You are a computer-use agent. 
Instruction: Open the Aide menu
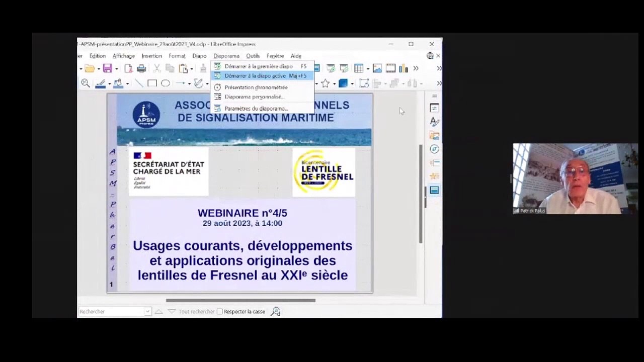[296, 56]
